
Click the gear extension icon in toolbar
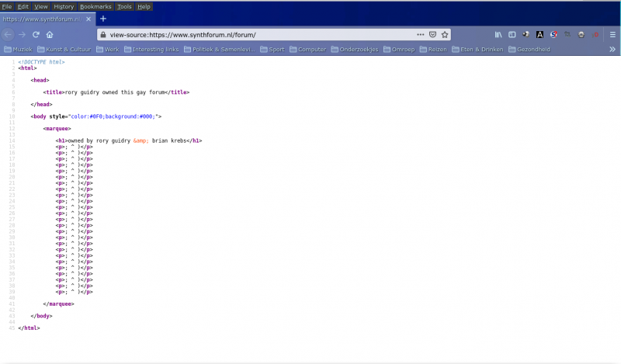pyautogui.click(x=581, y=35)
